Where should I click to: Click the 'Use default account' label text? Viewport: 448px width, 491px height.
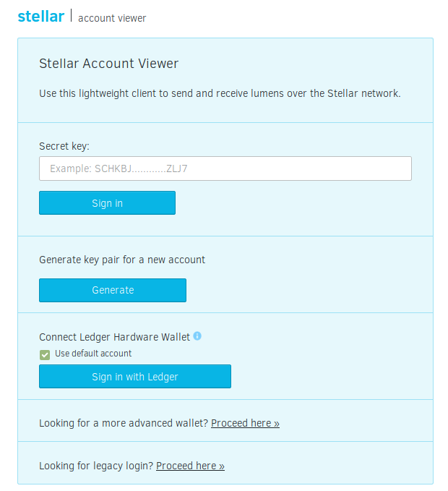tap(93, 354)
